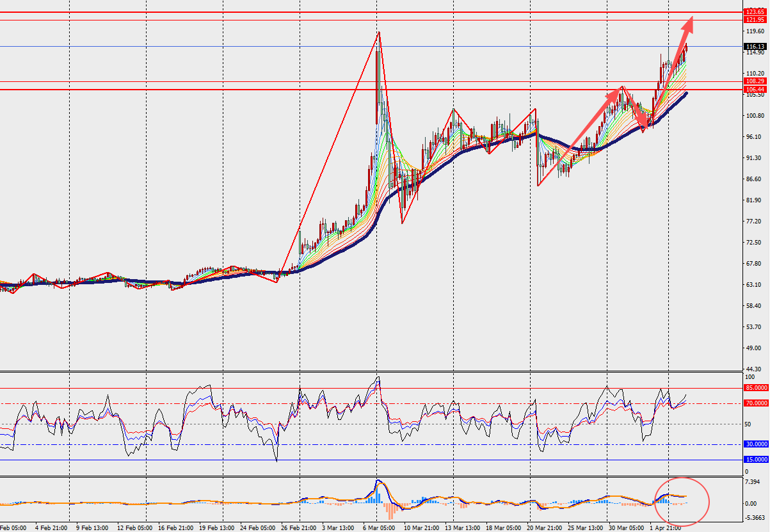Click the 123.65 red price label
Viewport: 770px width, 532px height.
[x=756, y=12]
